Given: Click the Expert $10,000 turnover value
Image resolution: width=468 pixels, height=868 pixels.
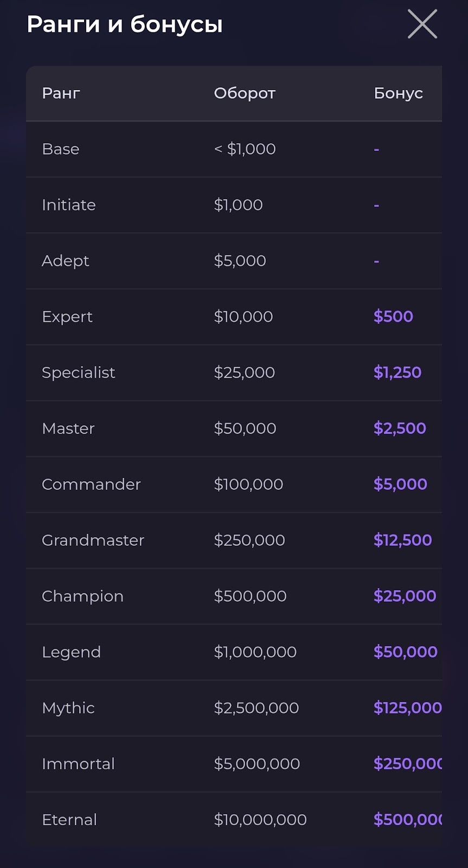Looking at the screenshot, I should pyautogui.click(x=243, y=317).
